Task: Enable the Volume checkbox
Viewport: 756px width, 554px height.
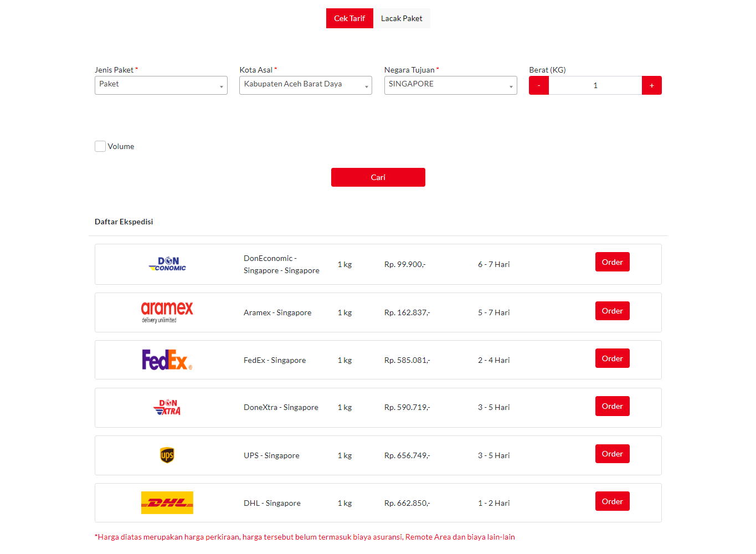Action: coord(100,146)
